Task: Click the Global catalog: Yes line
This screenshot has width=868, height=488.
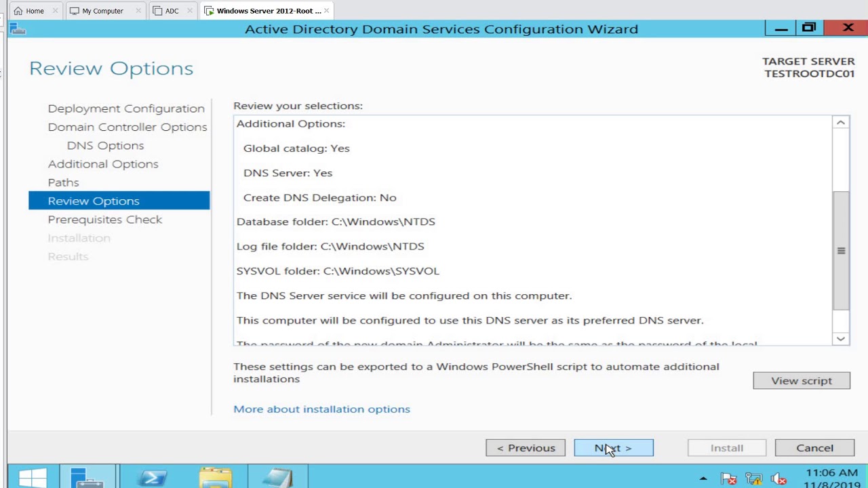Action: [296, 148]
